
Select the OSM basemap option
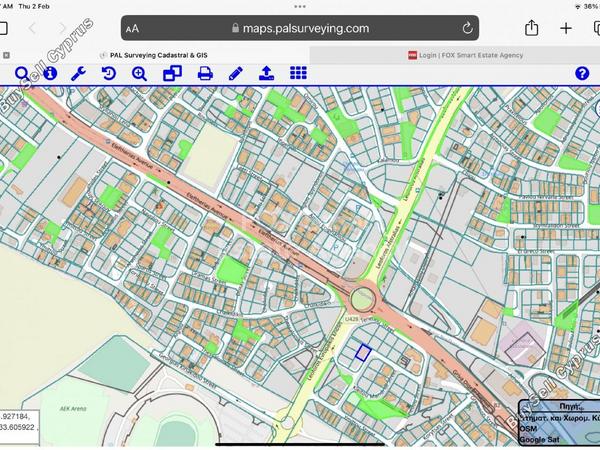coord(528,429)
